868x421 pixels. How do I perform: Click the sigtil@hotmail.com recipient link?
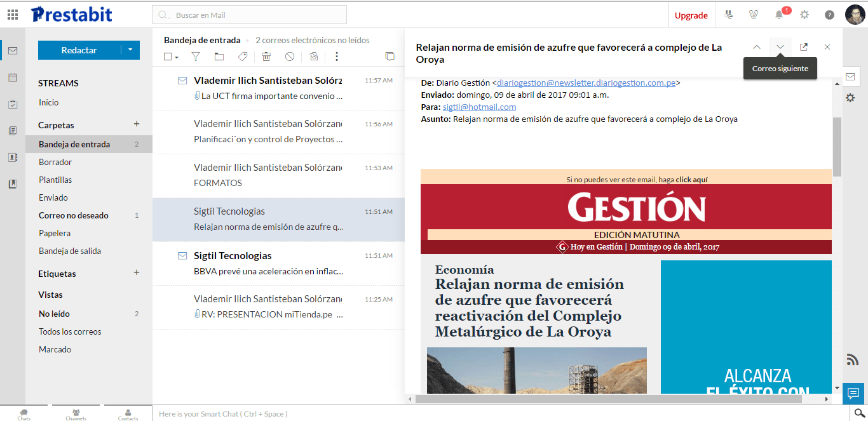point(480,107)
